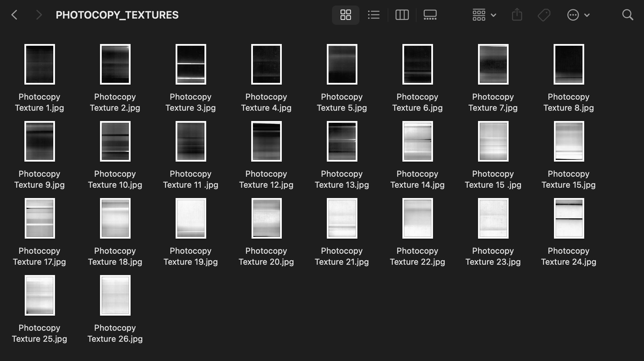The height and width of the screenshot is (361, 644).
Task: Click the filename of Photocopy Texture 5.jpg
Action: pyautogui.click(x=342, y=102)
